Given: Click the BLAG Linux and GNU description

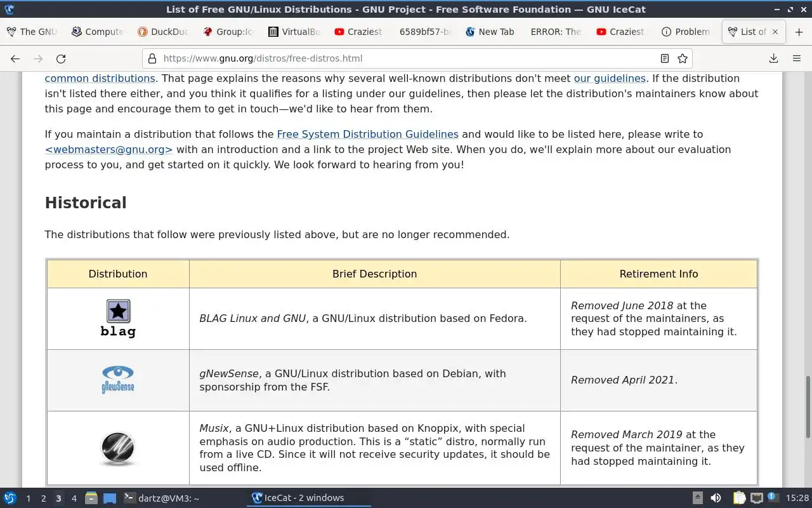Looking at the screenshot, I should [x=363, y=318].
